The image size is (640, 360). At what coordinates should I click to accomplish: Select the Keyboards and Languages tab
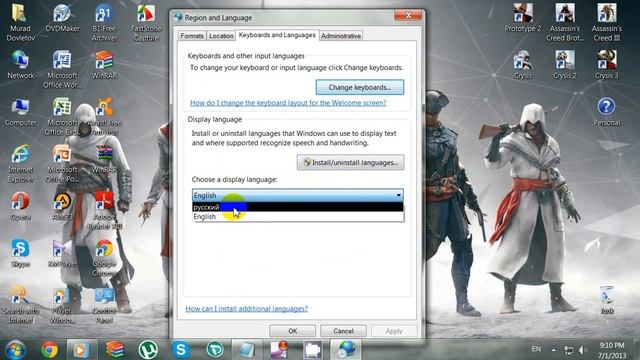[x=277, y=35]
